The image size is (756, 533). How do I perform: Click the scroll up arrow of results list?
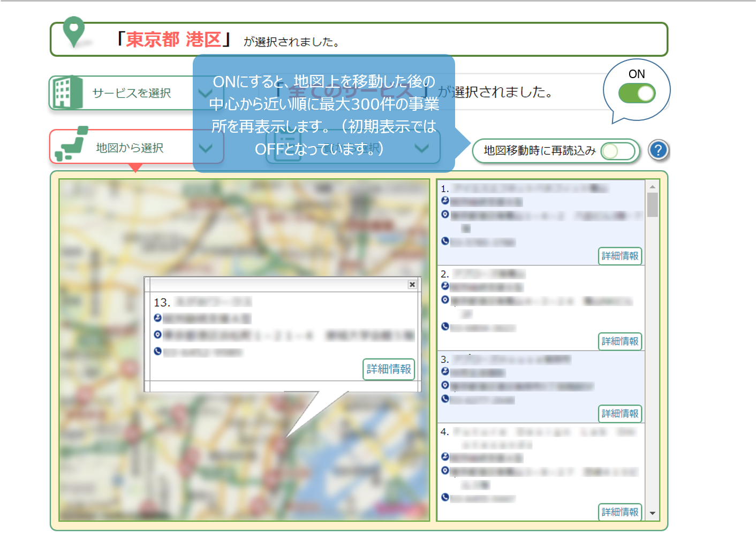coord(652,187)
